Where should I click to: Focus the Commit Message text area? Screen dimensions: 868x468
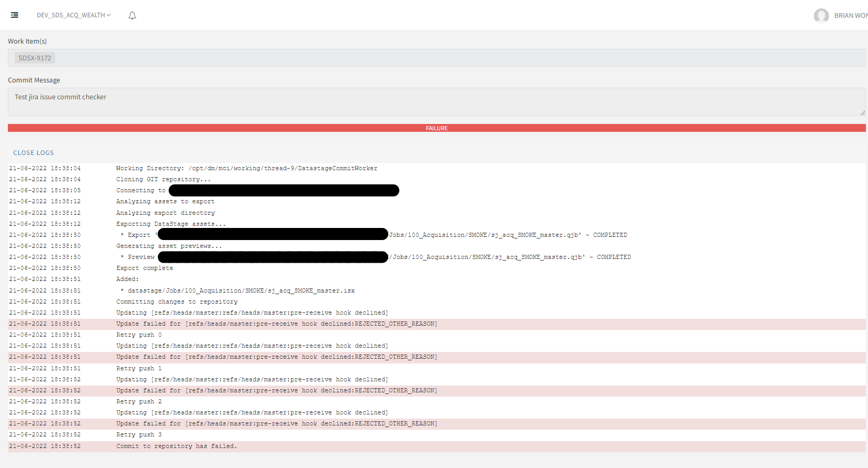coord(420,102)
